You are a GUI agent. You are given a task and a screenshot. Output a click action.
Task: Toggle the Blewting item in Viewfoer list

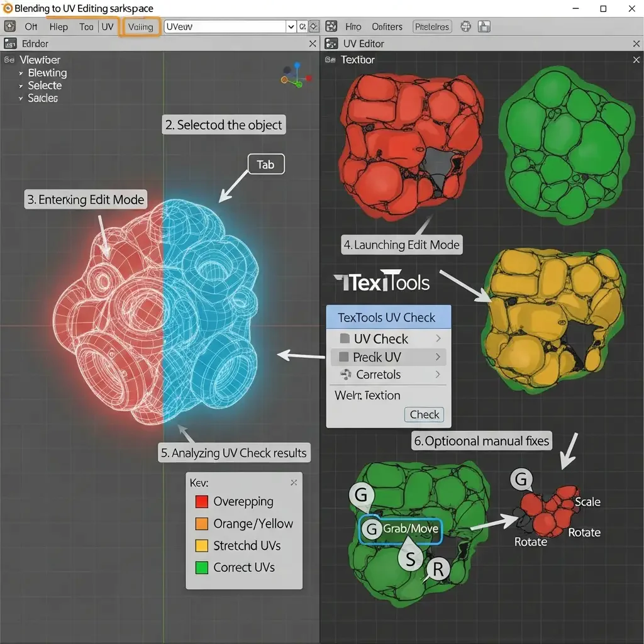pos(47,73)
